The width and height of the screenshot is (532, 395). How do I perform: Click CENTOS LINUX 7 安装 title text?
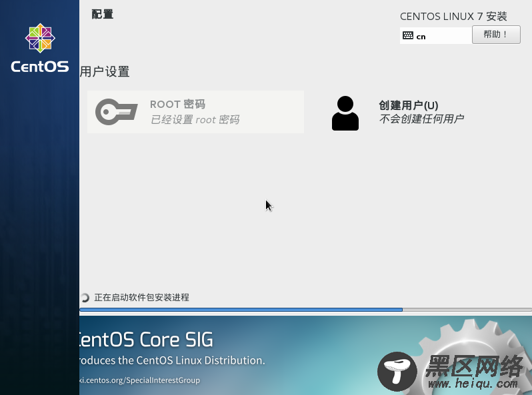(453, 16)
